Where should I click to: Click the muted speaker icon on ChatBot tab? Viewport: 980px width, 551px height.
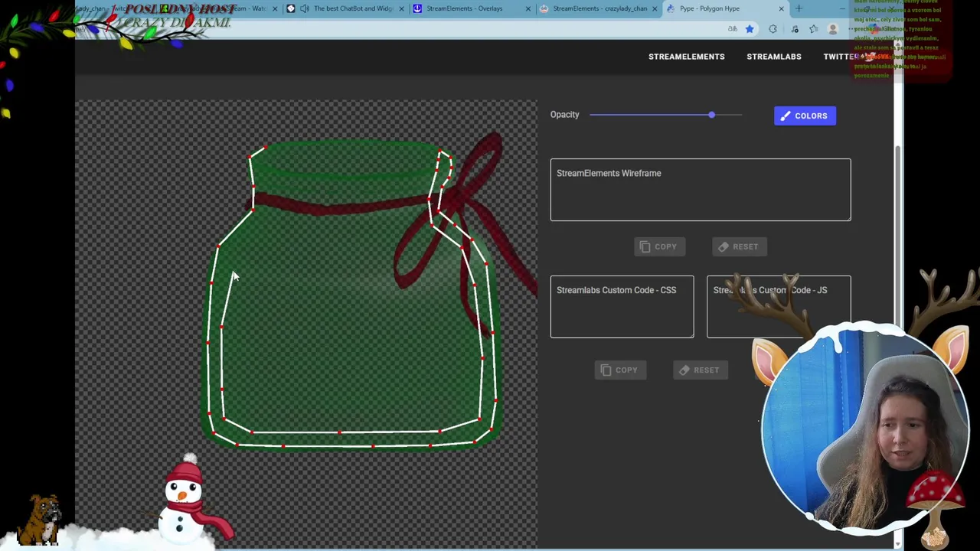305,8
